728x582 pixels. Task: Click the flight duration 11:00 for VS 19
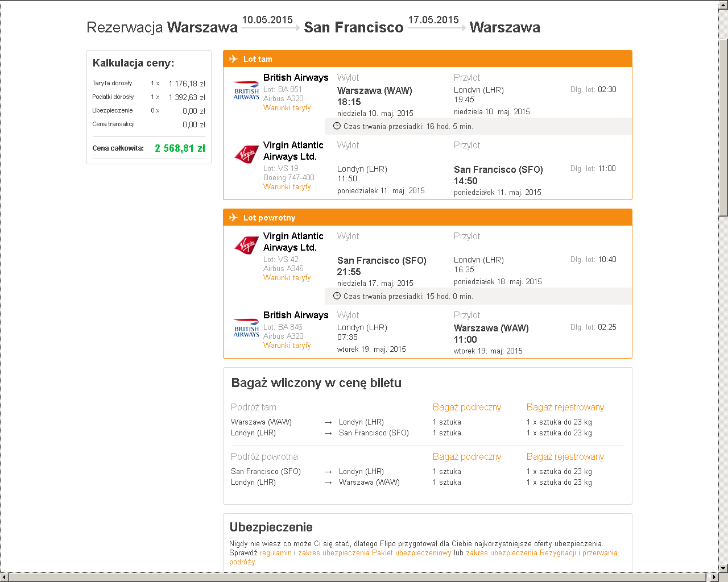(607, 168)
